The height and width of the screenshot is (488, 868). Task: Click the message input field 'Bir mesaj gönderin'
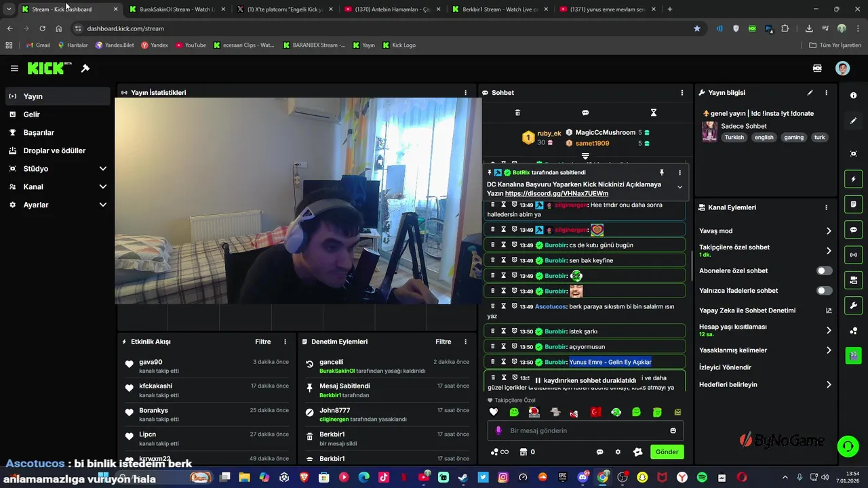(586, 430)
